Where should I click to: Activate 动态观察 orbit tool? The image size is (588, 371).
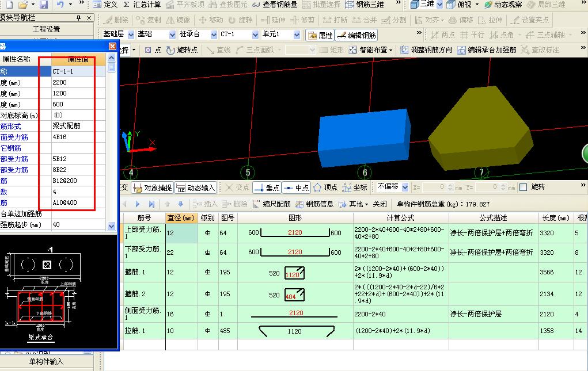click(503, 5)
